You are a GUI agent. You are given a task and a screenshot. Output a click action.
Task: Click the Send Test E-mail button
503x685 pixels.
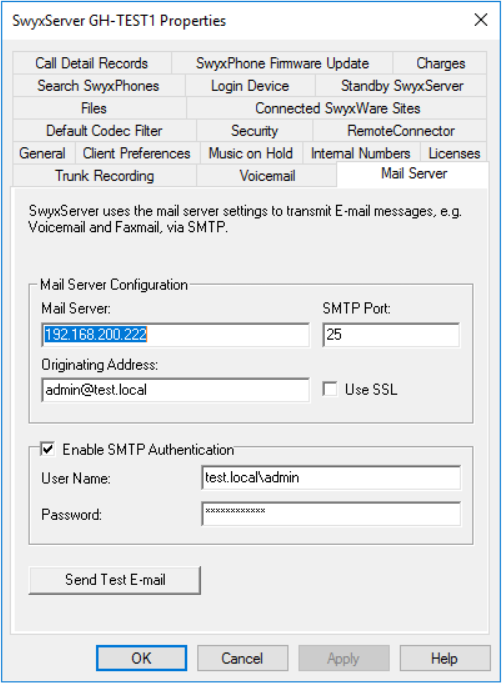point(114,580)
